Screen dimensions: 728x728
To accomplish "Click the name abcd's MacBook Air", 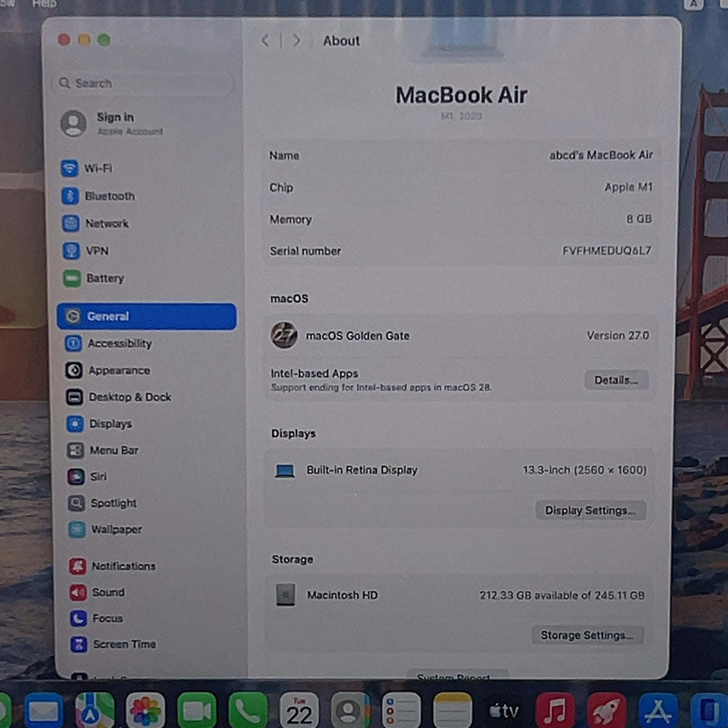I will click(x=601, y=155).
